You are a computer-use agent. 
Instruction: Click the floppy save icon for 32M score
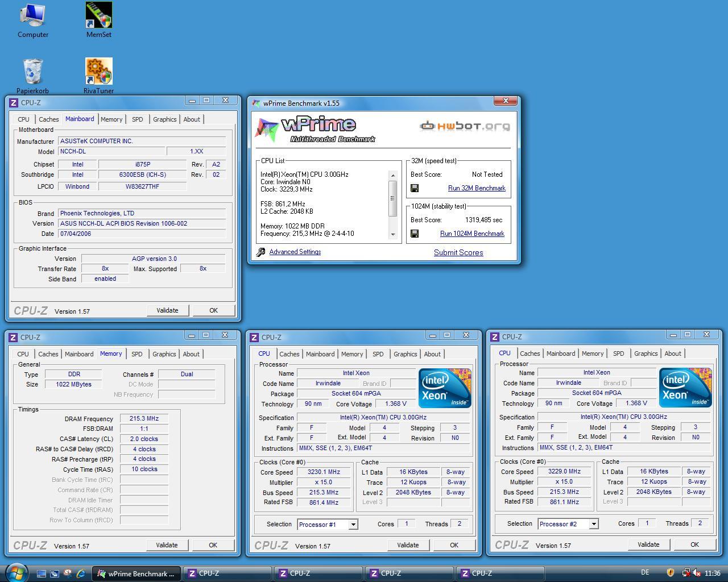click(x=415, y=188)
